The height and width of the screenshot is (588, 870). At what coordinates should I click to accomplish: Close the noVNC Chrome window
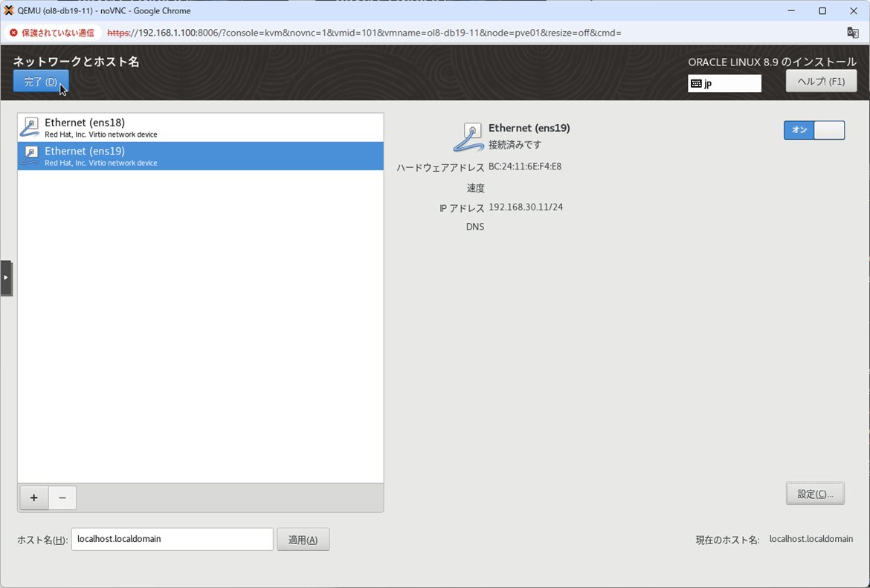(x=854, y=10)
